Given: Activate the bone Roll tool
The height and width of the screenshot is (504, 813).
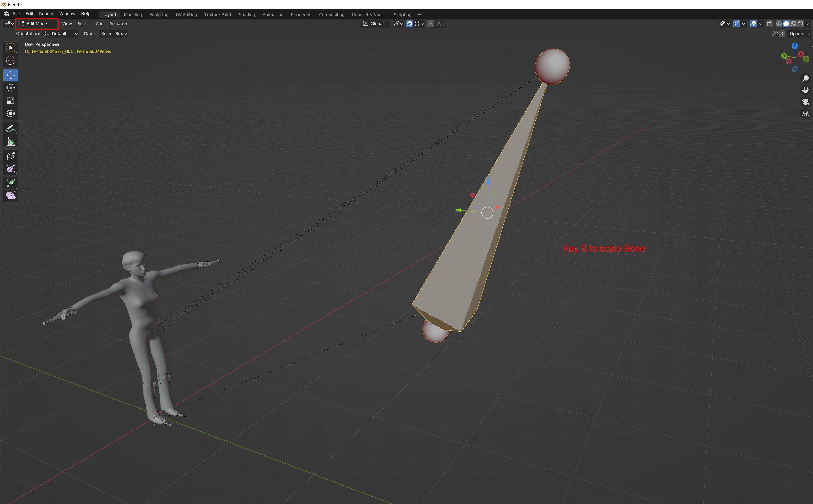Looking at the screenshot, I should (11, 156).
